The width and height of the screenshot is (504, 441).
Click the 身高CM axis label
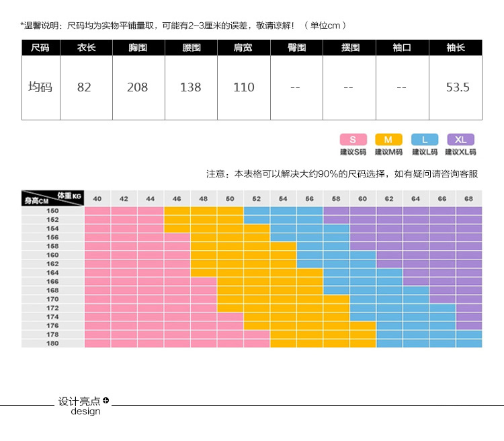[36, 202]
